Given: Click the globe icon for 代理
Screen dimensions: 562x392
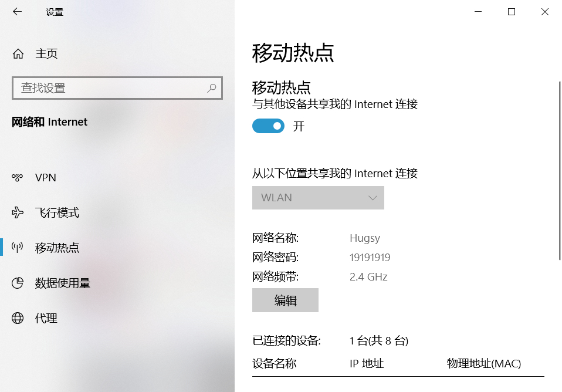Looking at the screenshot, I should point(17,318).
